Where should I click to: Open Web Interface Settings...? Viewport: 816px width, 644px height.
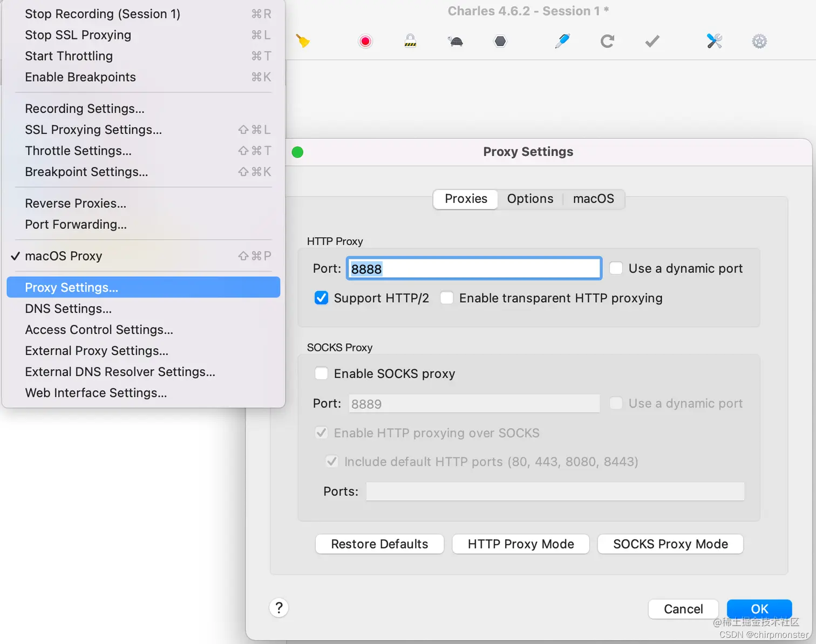click(144, 393)
